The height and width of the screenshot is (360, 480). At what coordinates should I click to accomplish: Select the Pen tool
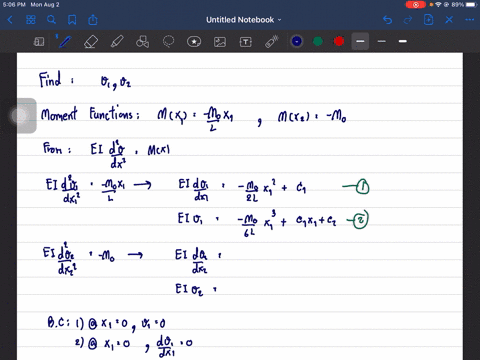coord(64,42)
